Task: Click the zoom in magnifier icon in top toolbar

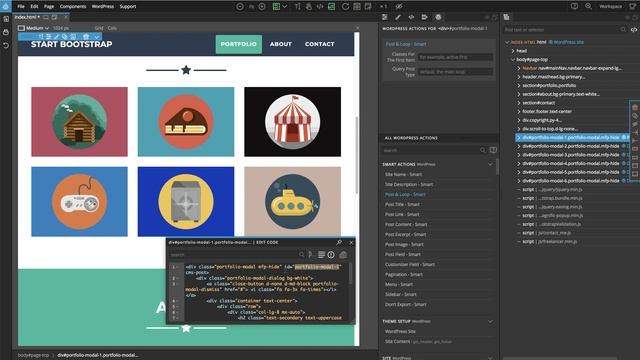Action: (x=262, y=7)
